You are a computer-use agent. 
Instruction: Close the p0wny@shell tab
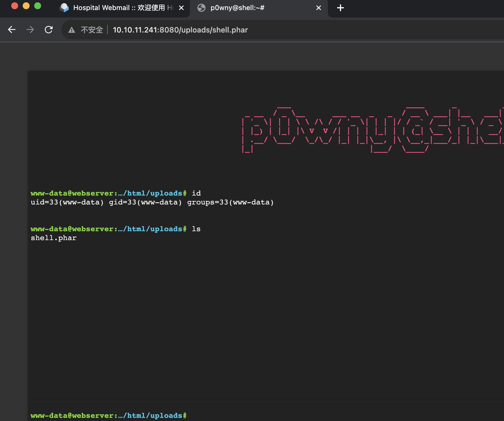[x=319, y=8]
